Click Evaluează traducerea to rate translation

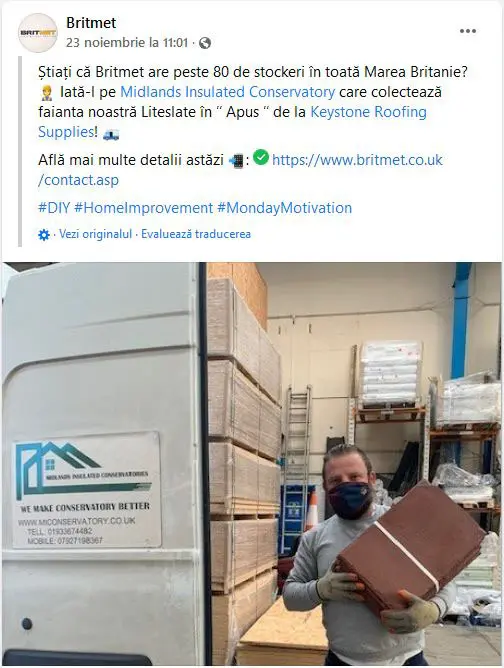(x=196, y=234)
